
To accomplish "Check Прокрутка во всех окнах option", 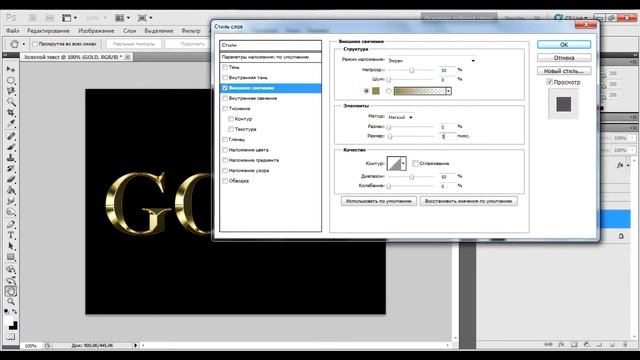I will 35,44.
